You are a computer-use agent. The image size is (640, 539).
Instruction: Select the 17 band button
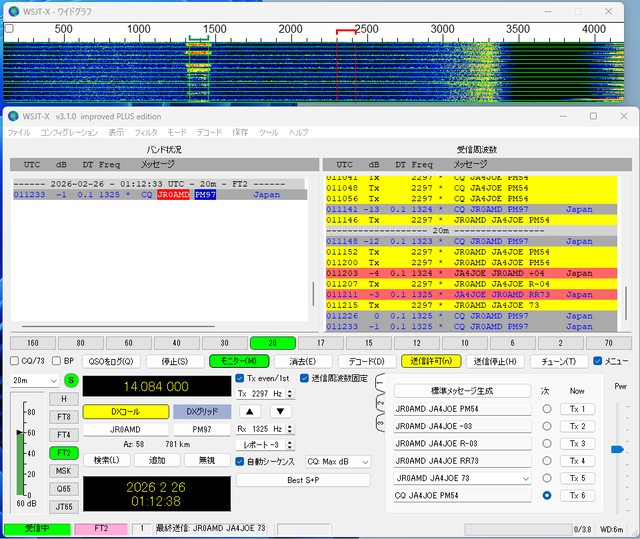pyautogui.click(x=321, y=343)
